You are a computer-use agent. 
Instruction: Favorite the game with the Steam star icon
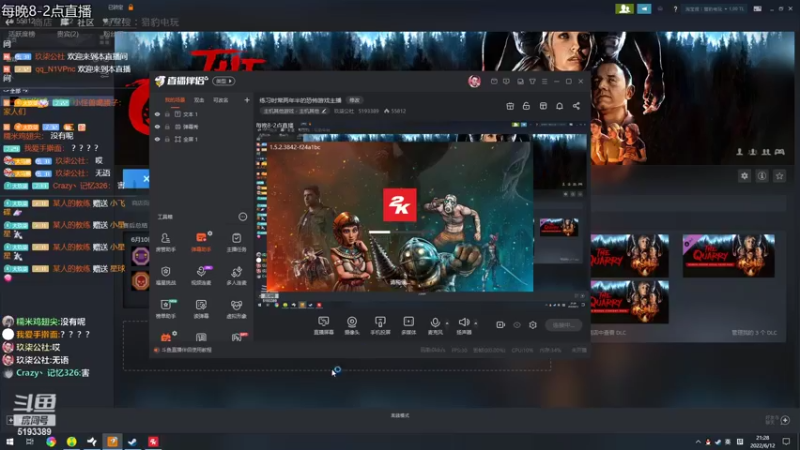[779, 176]
